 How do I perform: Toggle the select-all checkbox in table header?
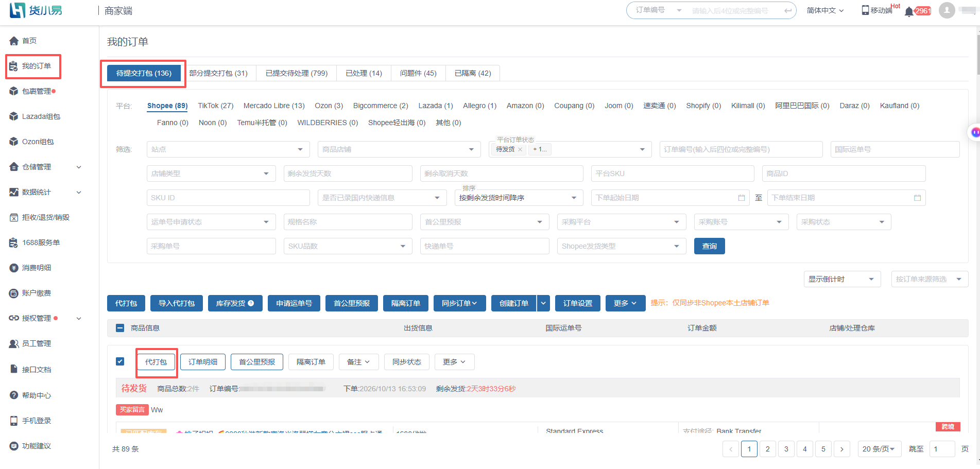click(x=120, y=328)
